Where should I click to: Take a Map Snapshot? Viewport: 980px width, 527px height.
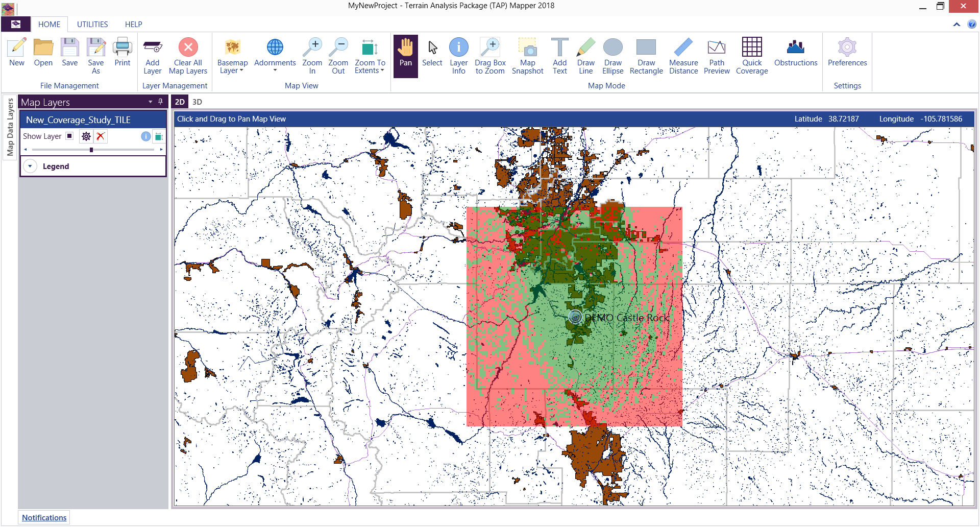point(527,56)
